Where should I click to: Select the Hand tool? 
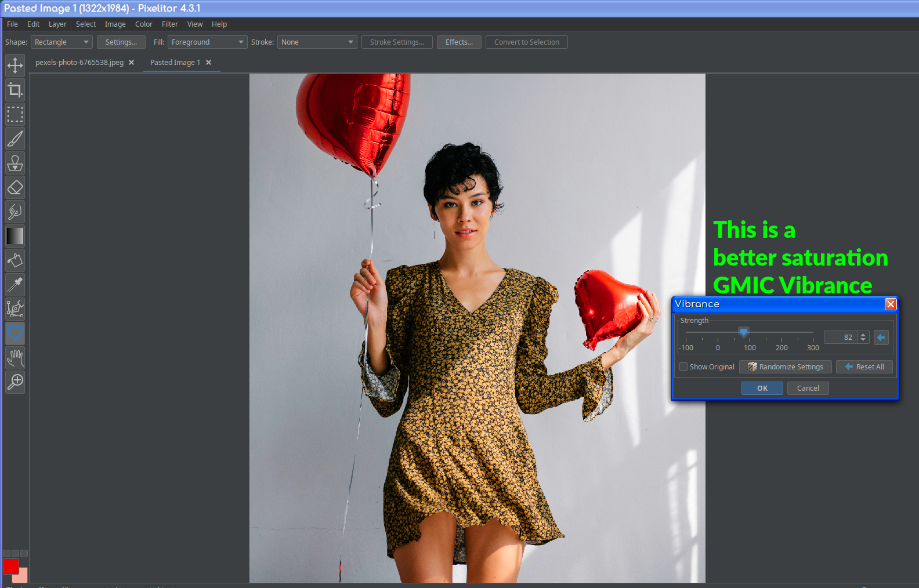pos(15,358)
